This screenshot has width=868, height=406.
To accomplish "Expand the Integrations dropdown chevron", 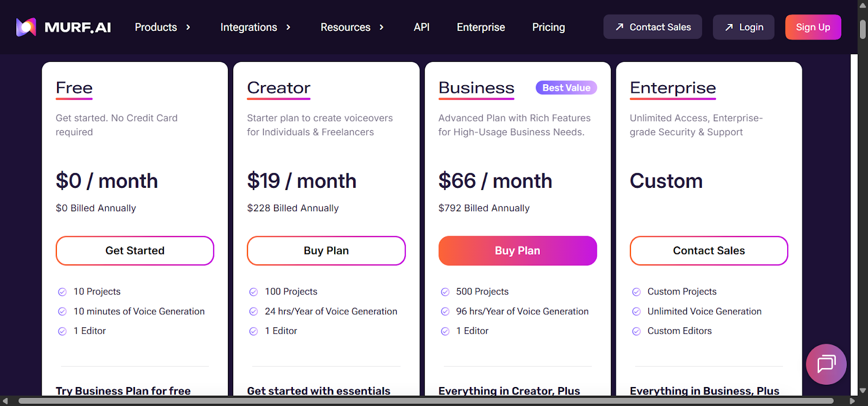I will coord(288,27).
